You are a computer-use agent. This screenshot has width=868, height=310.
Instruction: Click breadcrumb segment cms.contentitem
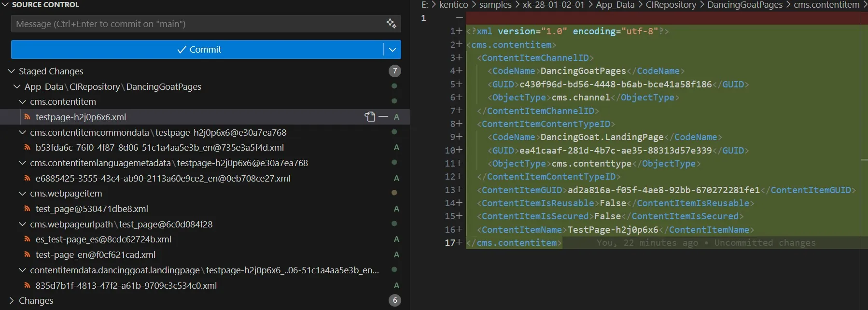826,4
